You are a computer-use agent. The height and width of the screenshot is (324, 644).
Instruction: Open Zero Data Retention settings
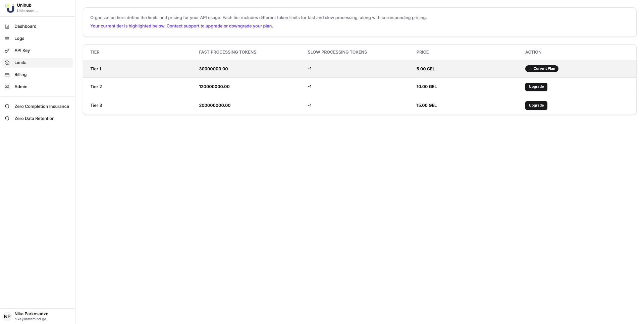tap(34, 119)
